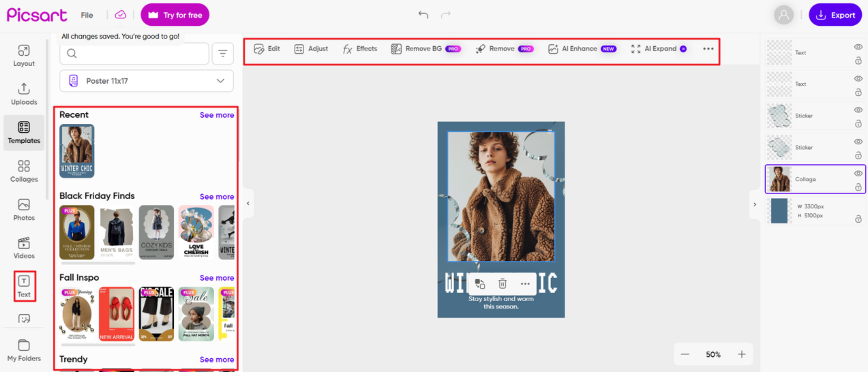Open the Uploads panel
Screen dimensions: 868x372
tap(24, 94)
